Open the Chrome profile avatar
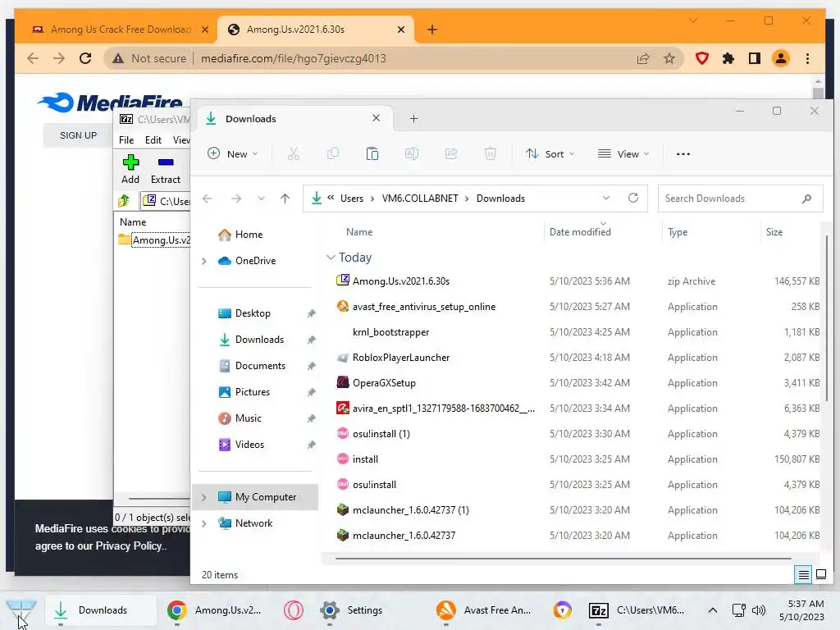Image resolution: width=840 pixels, height=630 pixels. click(x=781, y=58)
